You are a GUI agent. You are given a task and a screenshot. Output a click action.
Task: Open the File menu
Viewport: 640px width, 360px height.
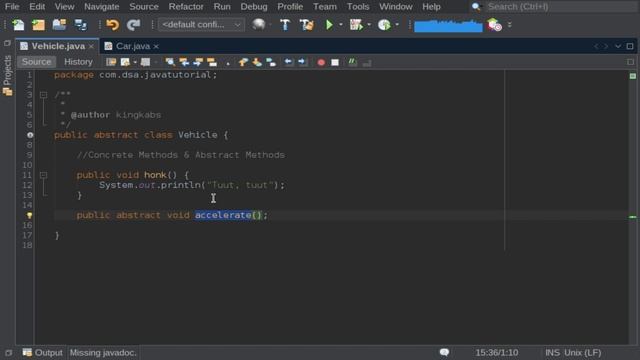pos(12,7)
